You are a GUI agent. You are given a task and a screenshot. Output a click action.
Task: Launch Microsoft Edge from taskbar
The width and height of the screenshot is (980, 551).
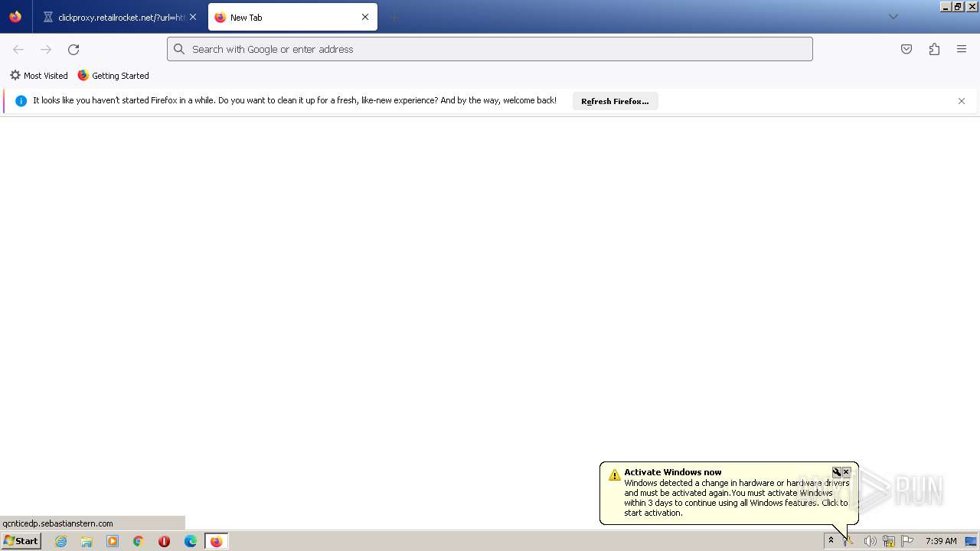[x=191, y=541]
